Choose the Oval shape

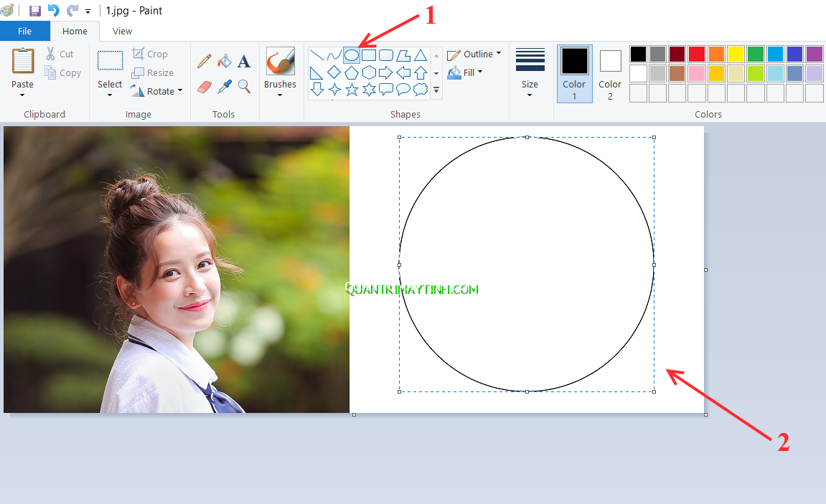click(352, 55)
